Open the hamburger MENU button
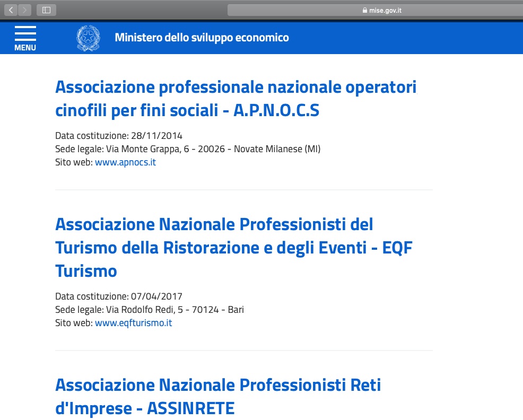This screenshot has height=420, width=523. (x=25, y=38)
